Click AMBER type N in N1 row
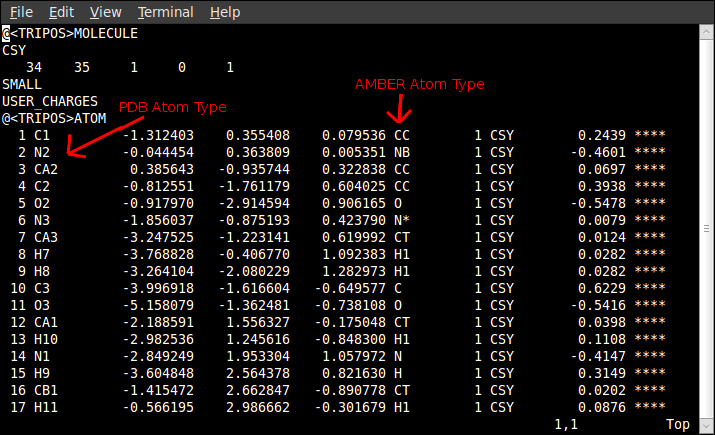Screen dimensions: 715x435 [398, 357]
